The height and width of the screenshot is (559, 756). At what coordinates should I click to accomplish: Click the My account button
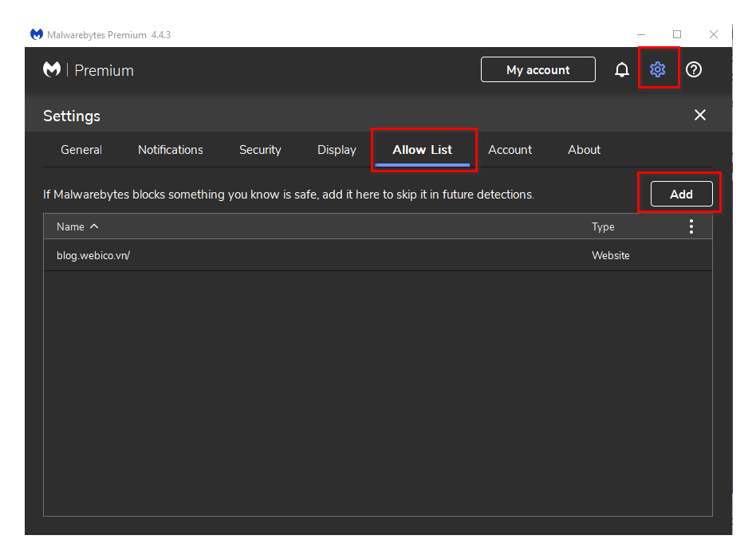[538, 70]
